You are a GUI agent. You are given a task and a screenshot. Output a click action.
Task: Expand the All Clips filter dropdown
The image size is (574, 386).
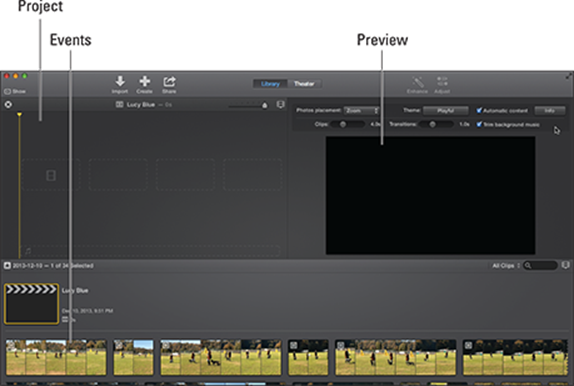pos(506,266)
